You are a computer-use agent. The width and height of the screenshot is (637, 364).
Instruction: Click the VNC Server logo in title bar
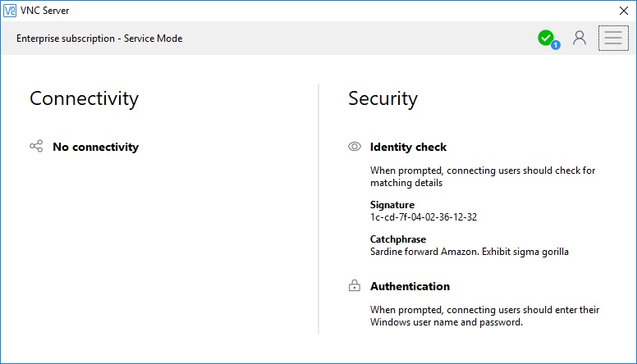click(10, 11)
